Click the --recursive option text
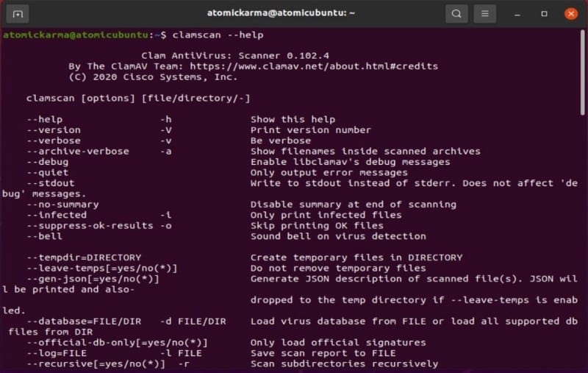Viewport: 588px width, 373px height. (96, 363)
